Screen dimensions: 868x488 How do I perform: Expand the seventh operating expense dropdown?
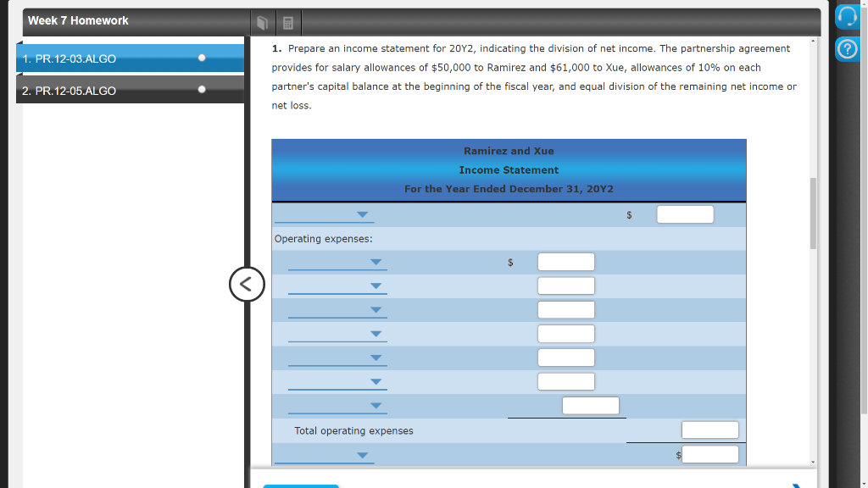[x=337, y=406]
